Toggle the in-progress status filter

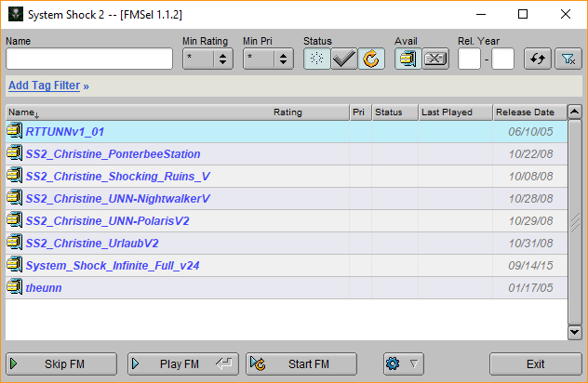(x=370, y=59)
